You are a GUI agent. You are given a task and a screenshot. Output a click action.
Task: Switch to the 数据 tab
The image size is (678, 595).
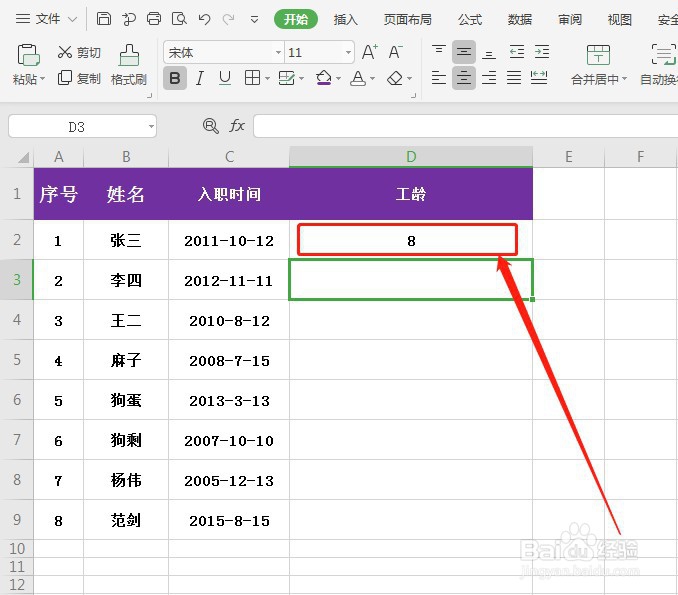[520, 19]
